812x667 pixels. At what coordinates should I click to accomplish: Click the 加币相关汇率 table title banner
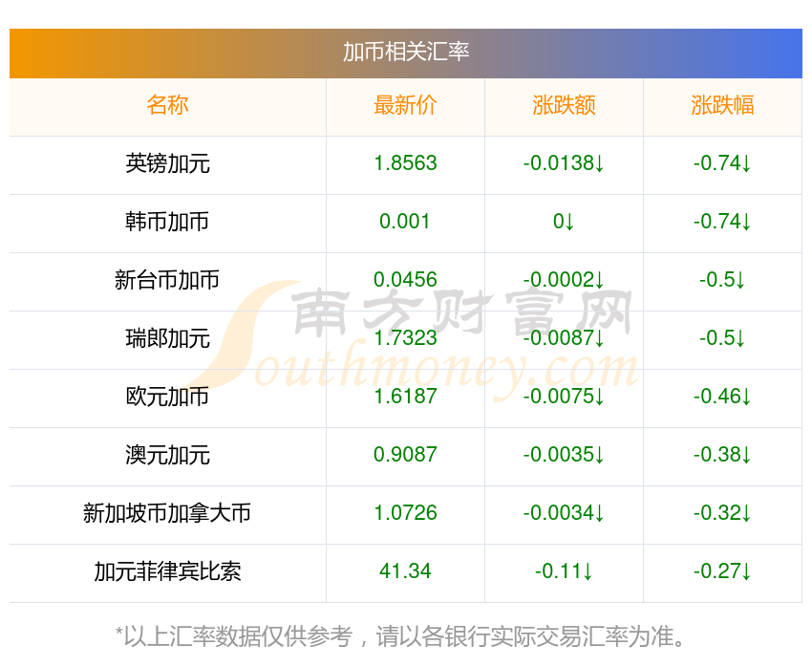(x=405, y=53)
